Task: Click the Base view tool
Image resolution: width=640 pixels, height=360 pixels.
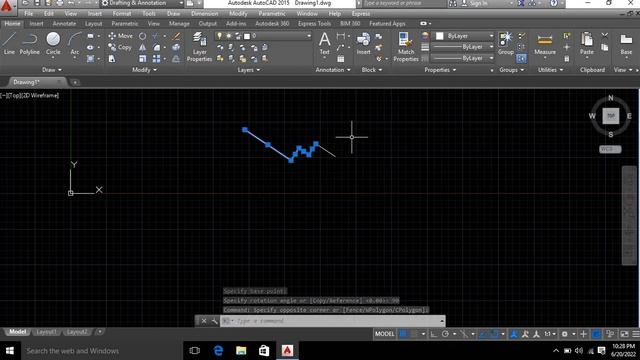Action: [x=626, y=43]
